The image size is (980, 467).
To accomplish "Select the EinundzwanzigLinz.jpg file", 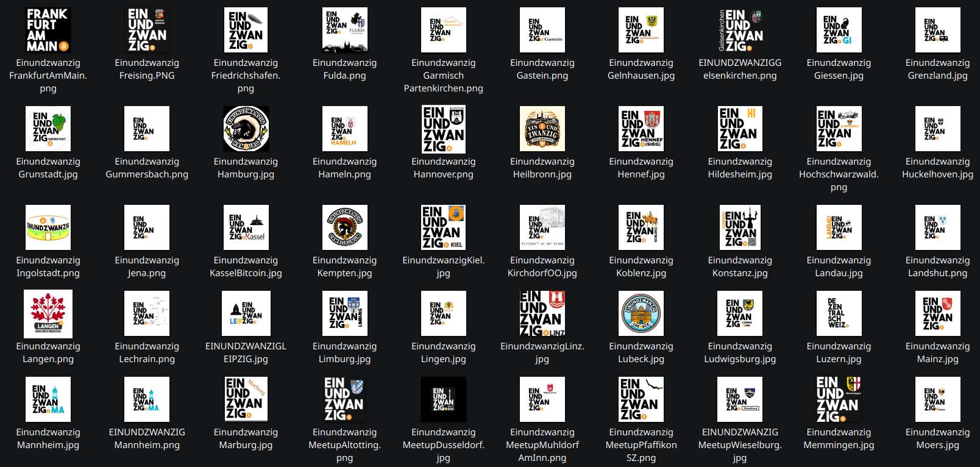I will [x=542, y=313].
